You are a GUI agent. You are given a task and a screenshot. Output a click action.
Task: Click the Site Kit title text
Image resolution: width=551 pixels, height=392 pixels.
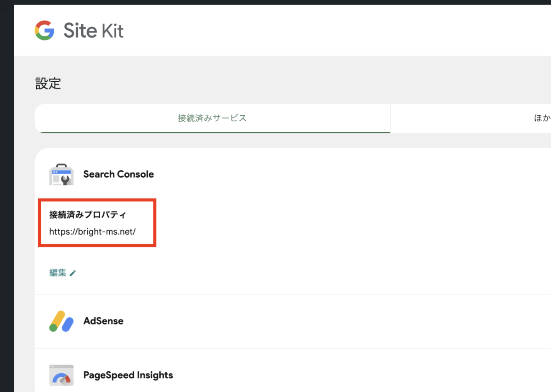pyautogui.click(x=93, y=31)
